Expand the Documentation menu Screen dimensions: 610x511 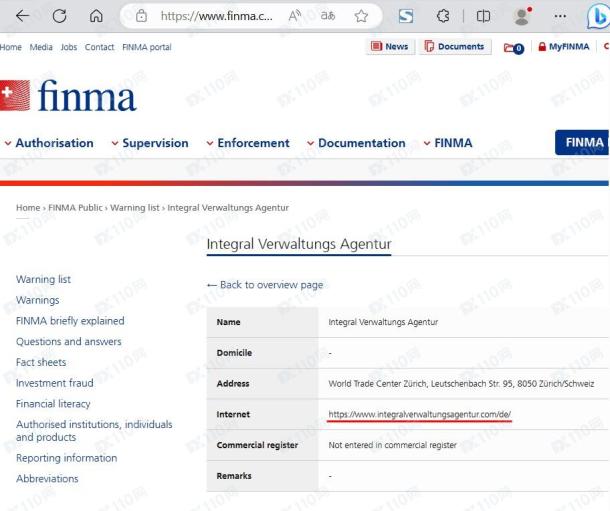tap(356, 143)
